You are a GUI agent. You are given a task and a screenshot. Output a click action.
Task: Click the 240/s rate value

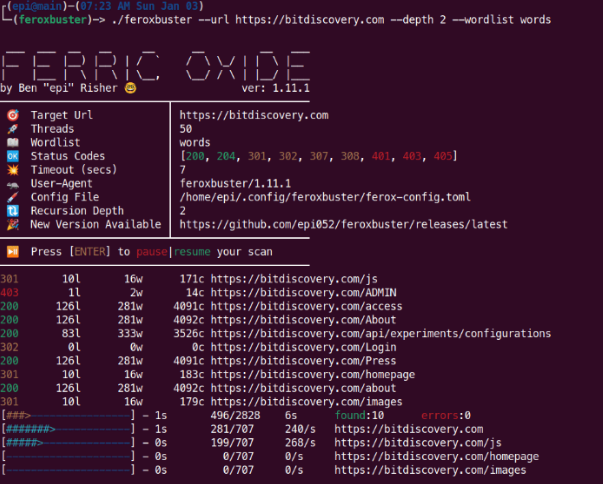tap(300, 429)
